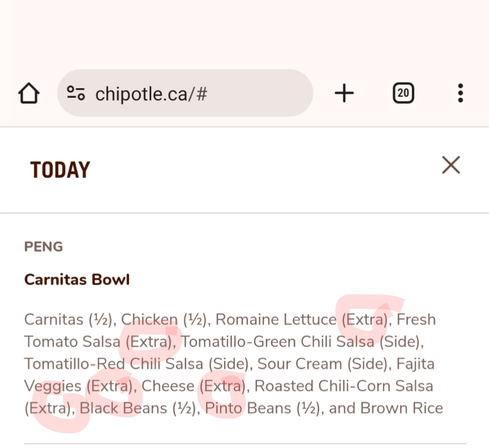Open the three-dot browser menu
Image resolution: width=489 pixels, height=448 pixels.
(460, 93)
